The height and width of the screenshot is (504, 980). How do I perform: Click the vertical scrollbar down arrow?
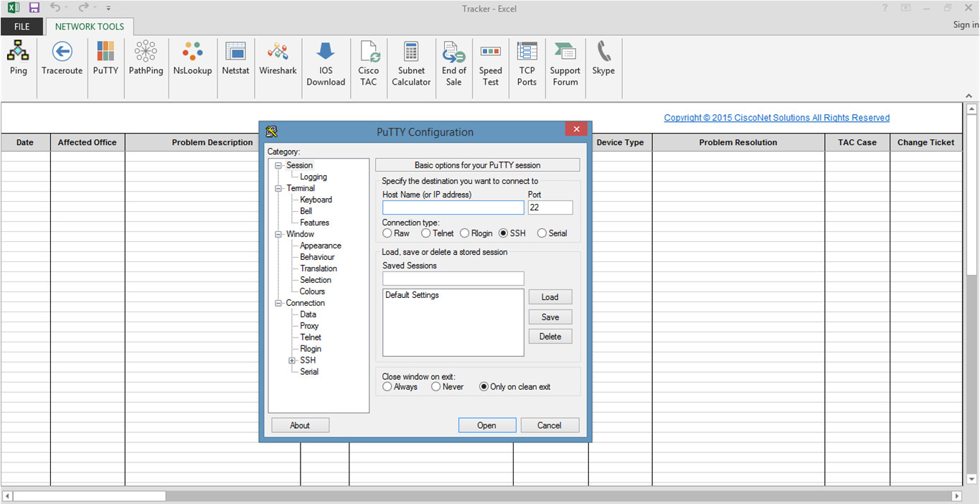(x=972, y=479)
